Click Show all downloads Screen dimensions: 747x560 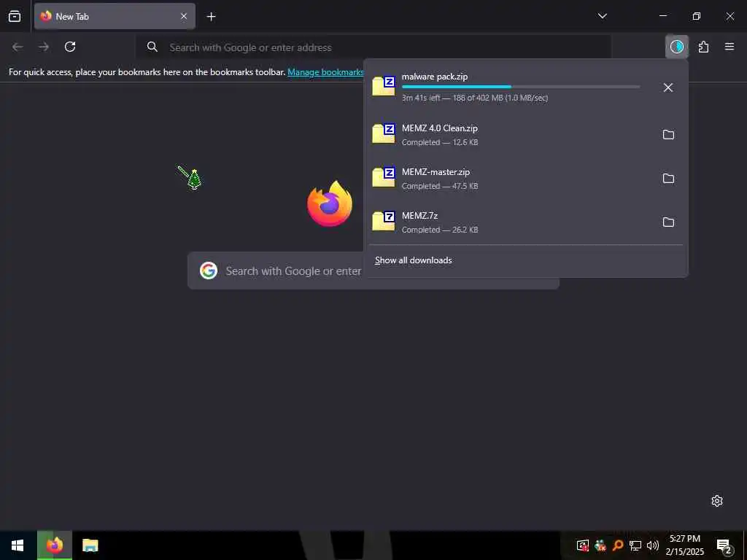pyautogui.click(x=413, y=260)
